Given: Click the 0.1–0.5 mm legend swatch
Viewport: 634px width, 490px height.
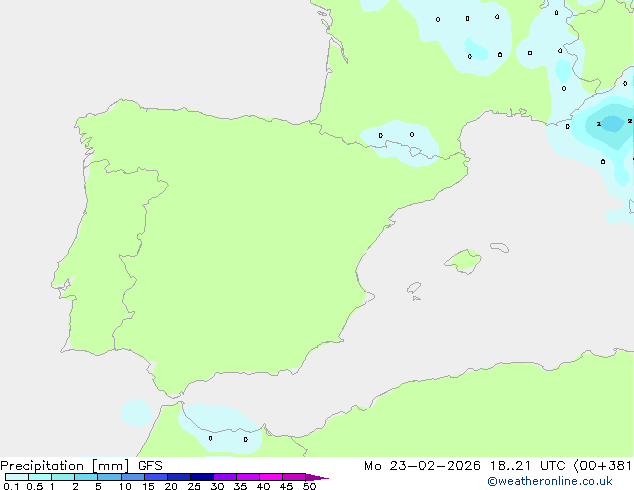Looking at the screenshot, I should coord(17,477).
